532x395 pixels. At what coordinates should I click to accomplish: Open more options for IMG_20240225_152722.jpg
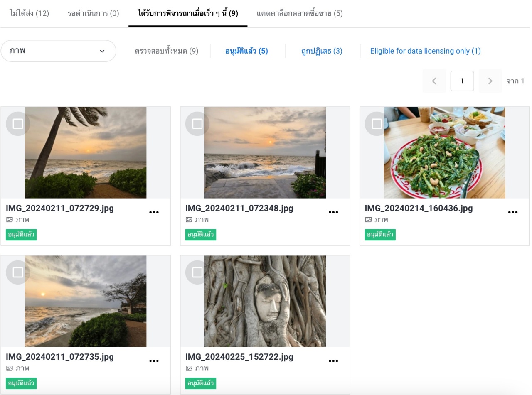point(333,361)
